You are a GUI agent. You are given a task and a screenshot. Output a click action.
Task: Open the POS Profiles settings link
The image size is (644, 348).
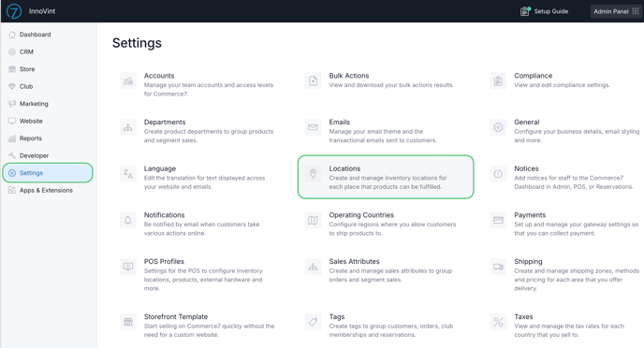(x=164, y=261)
